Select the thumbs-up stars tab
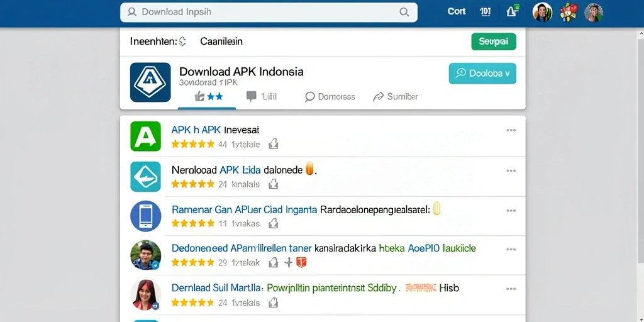This screenshot has width=644, height=322. click(x=208, y=96)
